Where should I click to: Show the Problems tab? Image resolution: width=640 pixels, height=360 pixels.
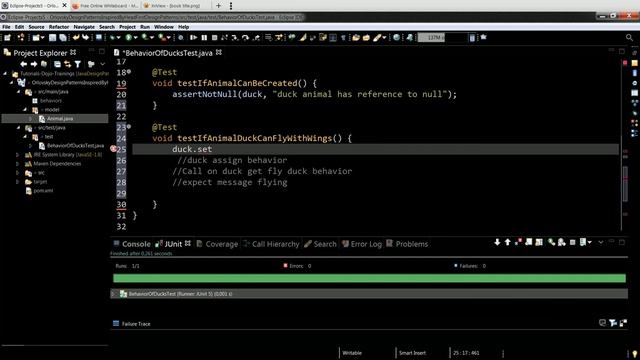(x=407, y=244)
